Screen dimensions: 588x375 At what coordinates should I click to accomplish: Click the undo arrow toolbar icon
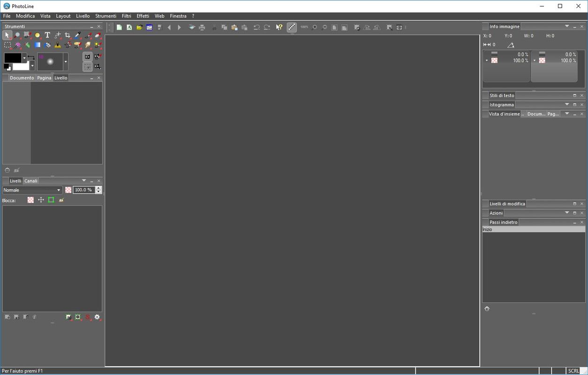click(x=256, y=28)
